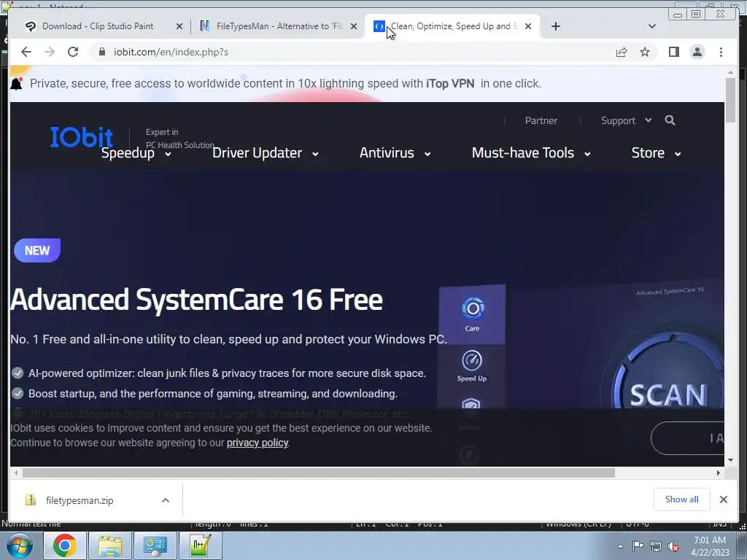Open Chrome's three-dot menu
The height and width of the screenshot is (560, 747).
(x=721, y=52)
